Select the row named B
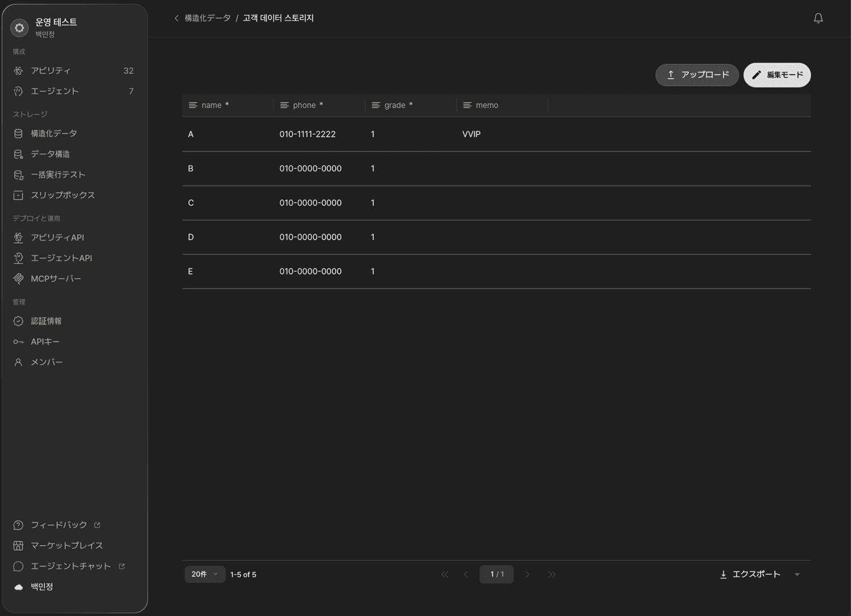 [x=496, y=169]
